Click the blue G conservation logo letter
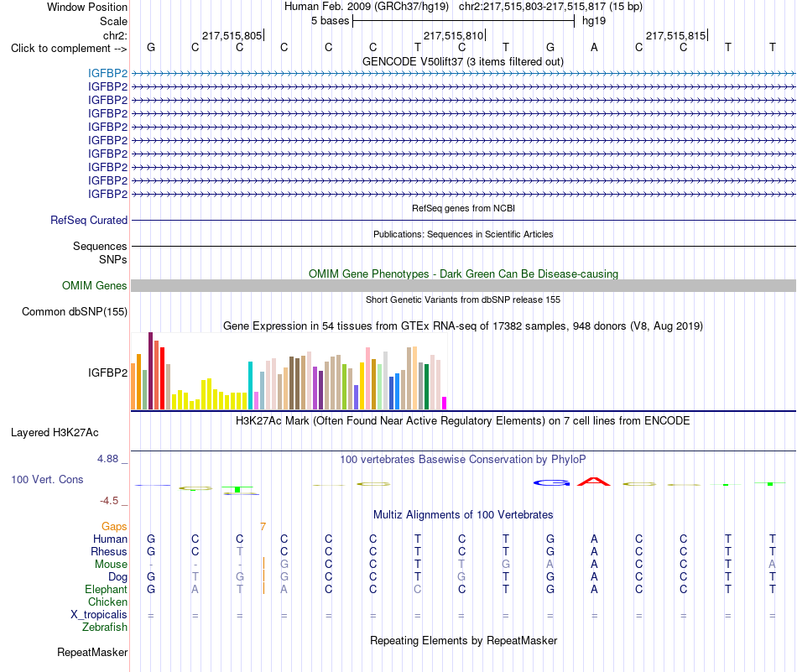 551,483
